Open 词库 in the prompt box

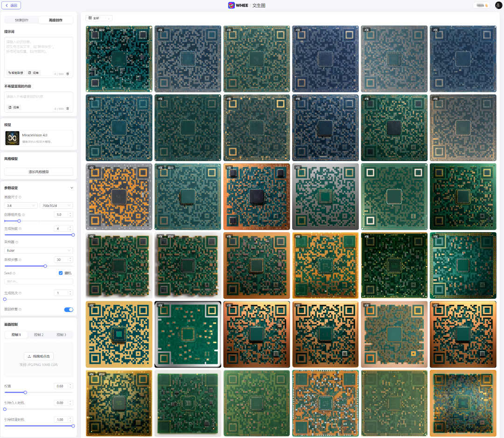[x=34, y=73]
